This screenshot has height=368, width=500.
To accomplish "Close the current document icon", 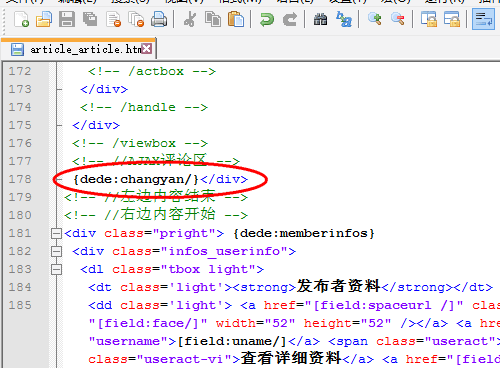I will click(x=113, y=19).
